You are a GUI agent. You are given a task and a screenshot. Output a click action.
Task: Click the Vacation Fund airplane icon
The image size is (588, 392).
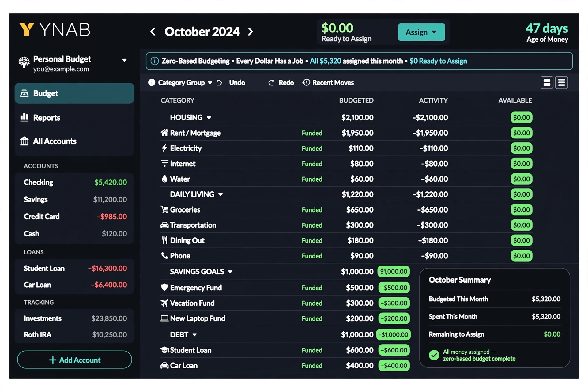[164, 303]
